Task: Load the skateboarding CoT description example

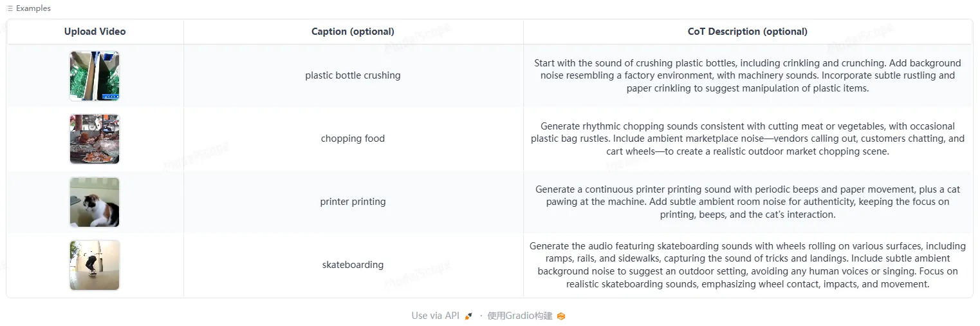Action: (747, 265)
